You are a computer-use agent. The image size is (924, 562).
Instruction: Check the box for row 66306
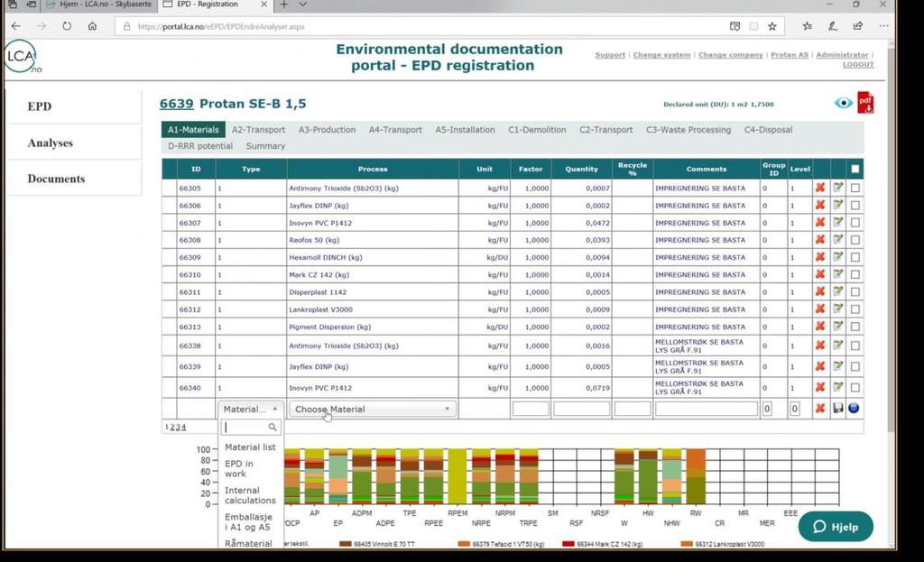[855, 206]
